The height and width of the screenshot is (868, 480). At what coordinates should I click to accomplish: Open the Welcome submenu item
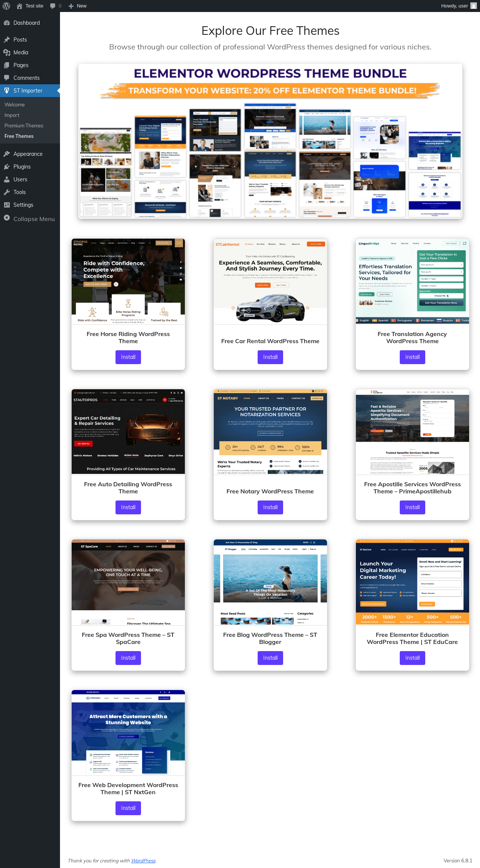click(30, 105)
